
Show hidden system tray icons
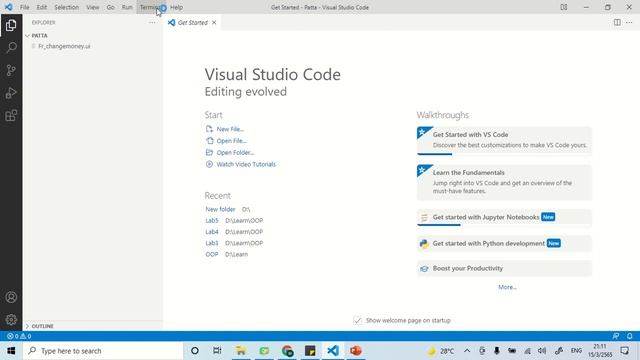click(x=467, y=351)
